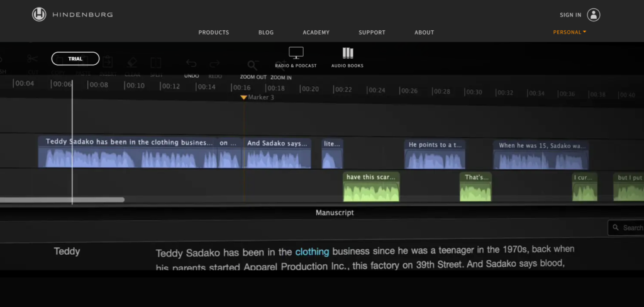
Task: Select the "And Sadako says..." audio clip
Action: click(277, 153)
